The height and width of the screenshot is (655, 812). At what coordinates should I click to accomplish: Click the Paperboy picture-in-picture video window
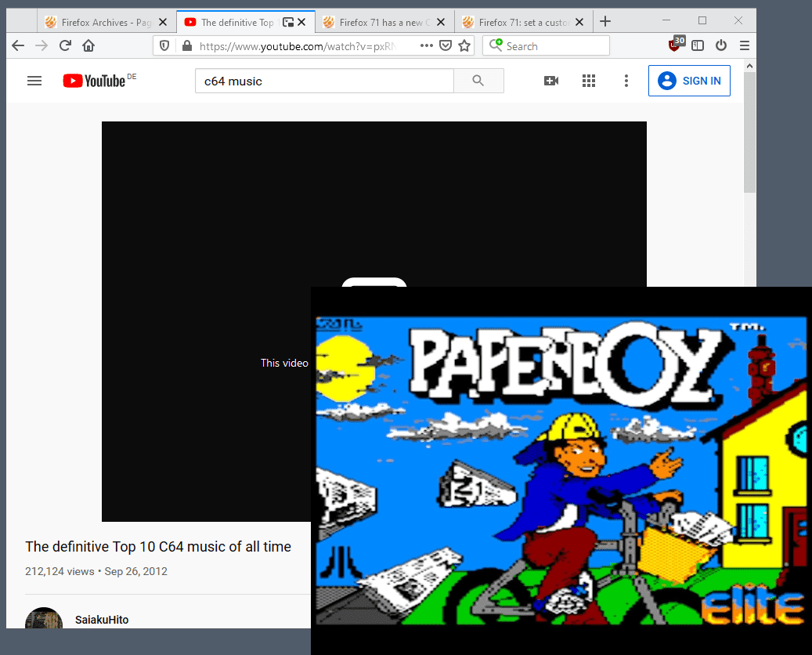click(x=561, y=471)
